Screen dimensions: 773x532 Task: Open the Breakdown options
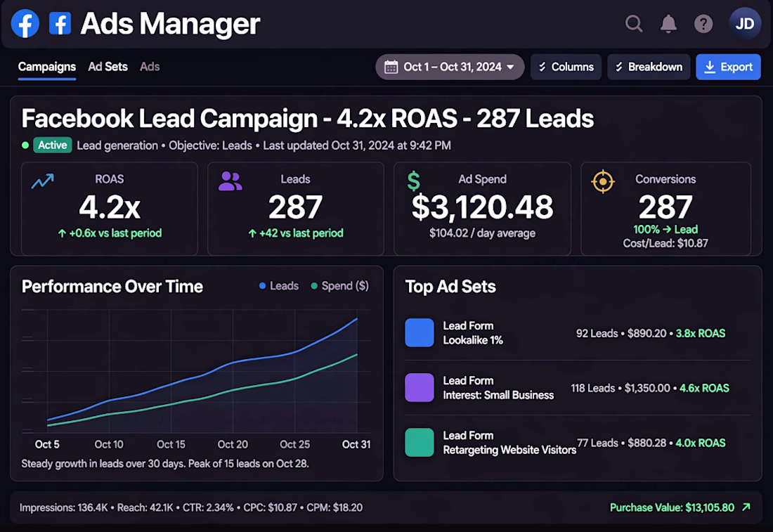[x=649, y=67]
